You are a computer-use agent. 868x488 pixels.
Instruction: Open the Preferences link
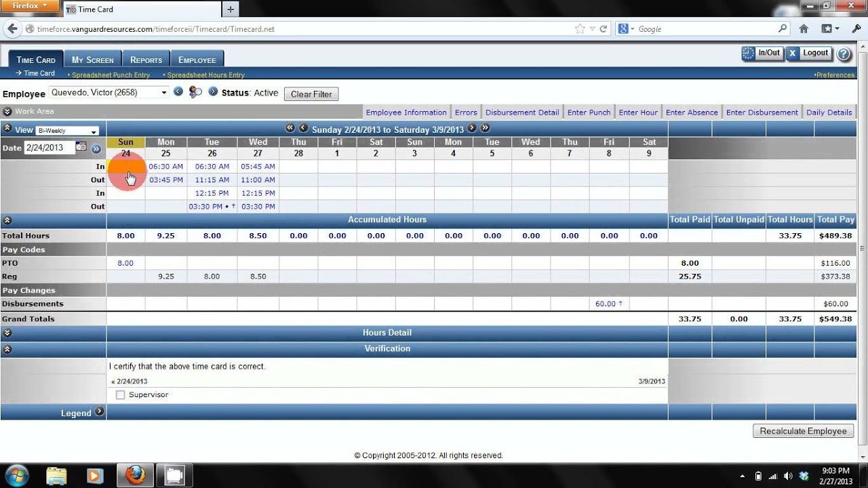tap(835, 75)
